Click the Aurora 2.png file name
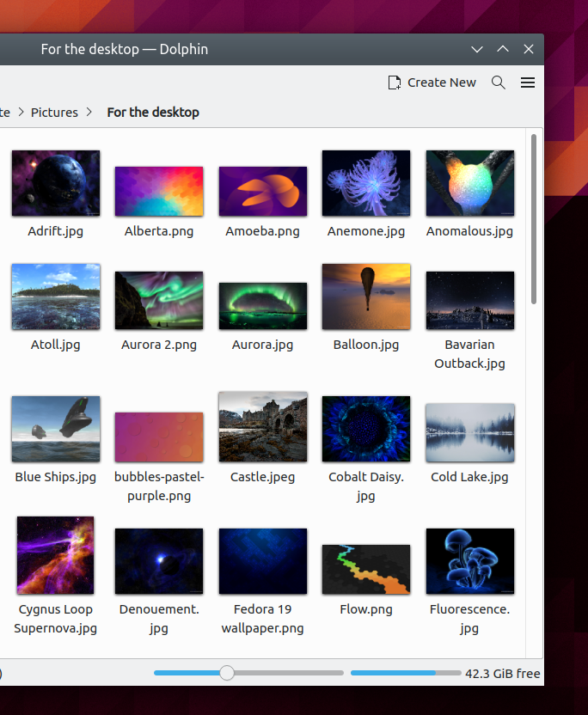 (159, 345)
